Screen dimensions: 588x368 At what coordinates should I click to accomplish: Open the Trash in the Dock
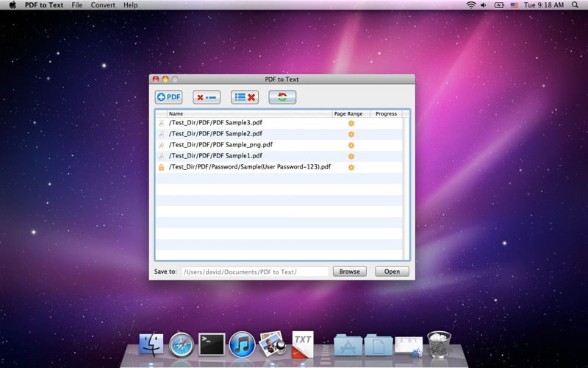pyautogui.click(x=439, y=344)
